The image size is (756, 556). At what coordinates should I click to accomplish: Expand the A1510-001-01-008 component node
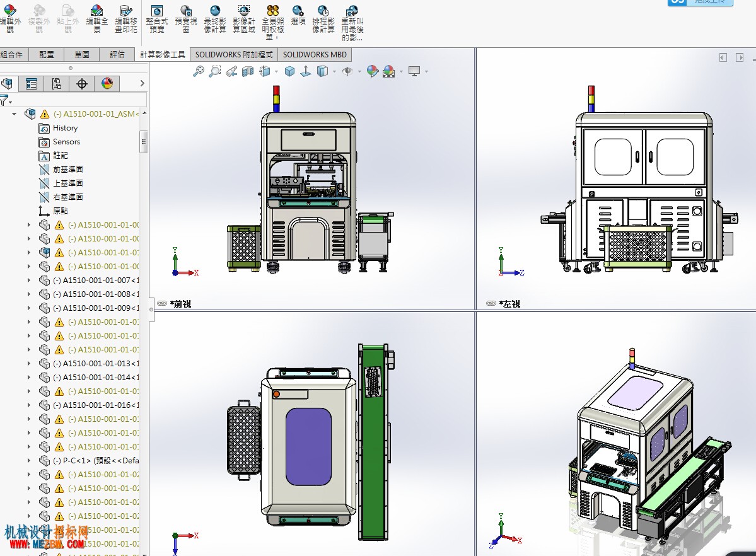(x=29, y=294)
